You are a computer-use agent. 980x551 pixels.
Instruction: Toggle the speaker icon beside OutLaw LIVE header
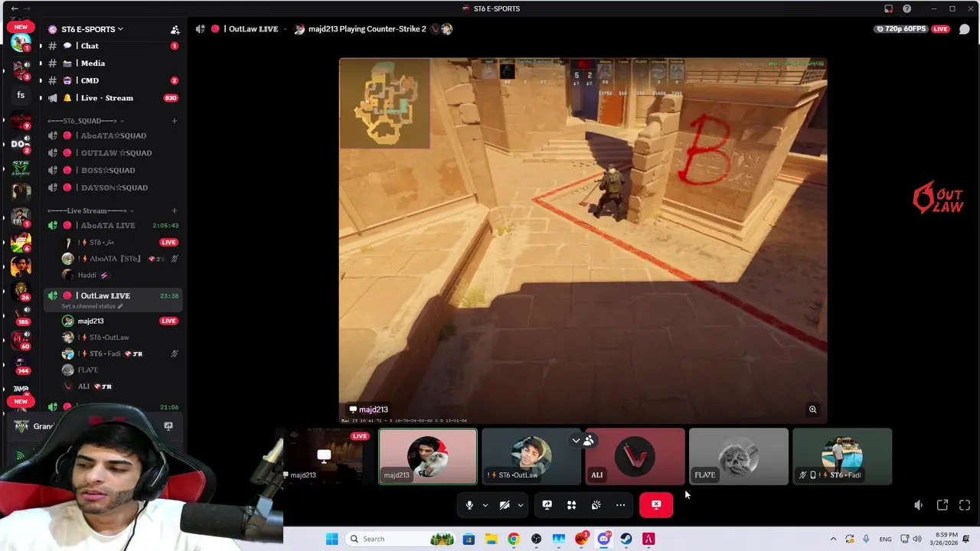click(x=201, y=29)
